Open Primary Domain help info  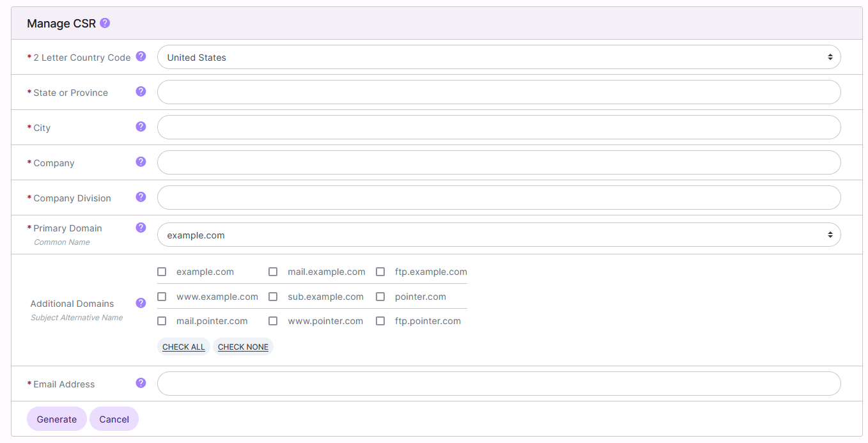tap(141, 228)
